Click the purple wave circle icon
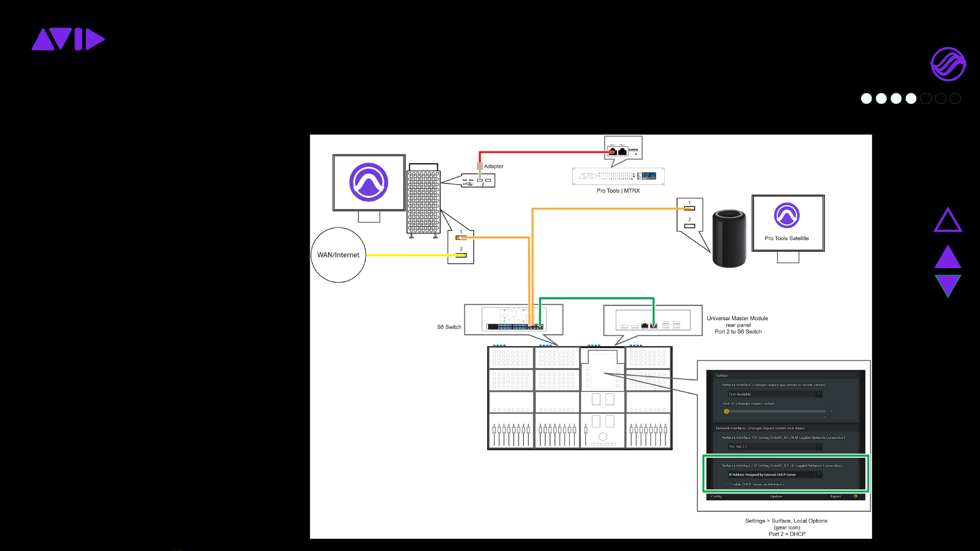The height and width of the screenshot is (551, 980). pyautogui.click(x=948, y=64)
